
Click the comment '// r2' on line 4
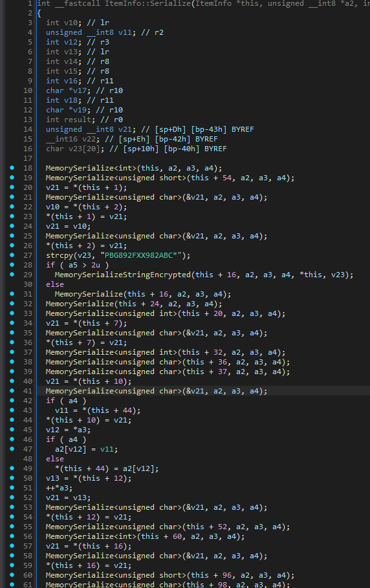click(153, 32)
